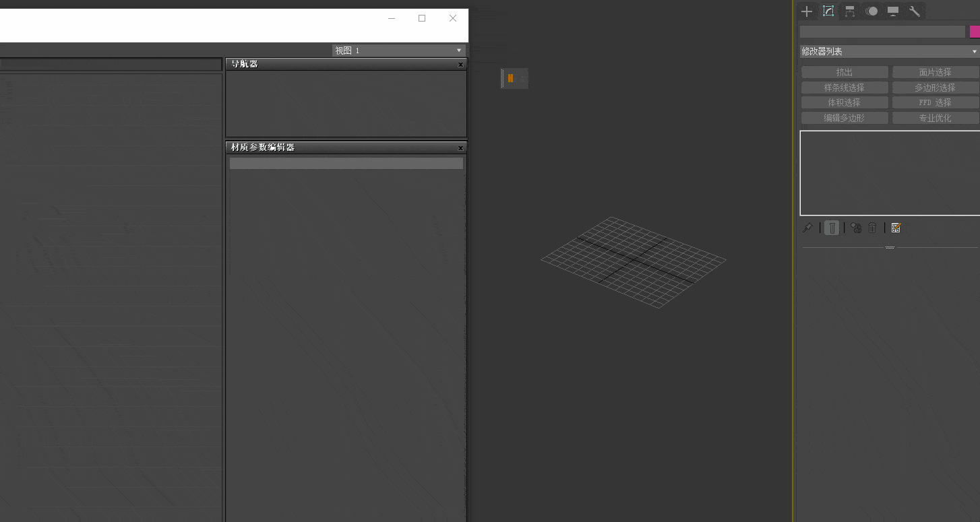Open the Create command panel tab
980x522 pixels.
coord(807,11)
